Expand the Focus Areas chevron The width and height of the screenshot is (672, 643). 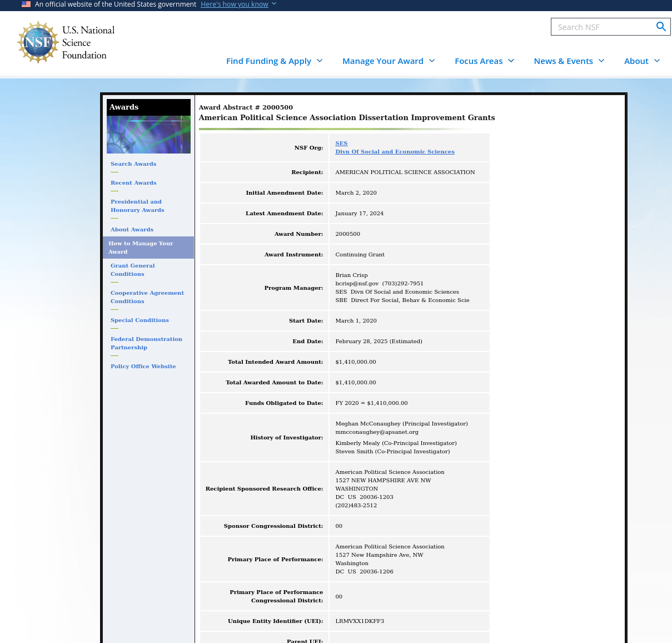click(511, 61)
